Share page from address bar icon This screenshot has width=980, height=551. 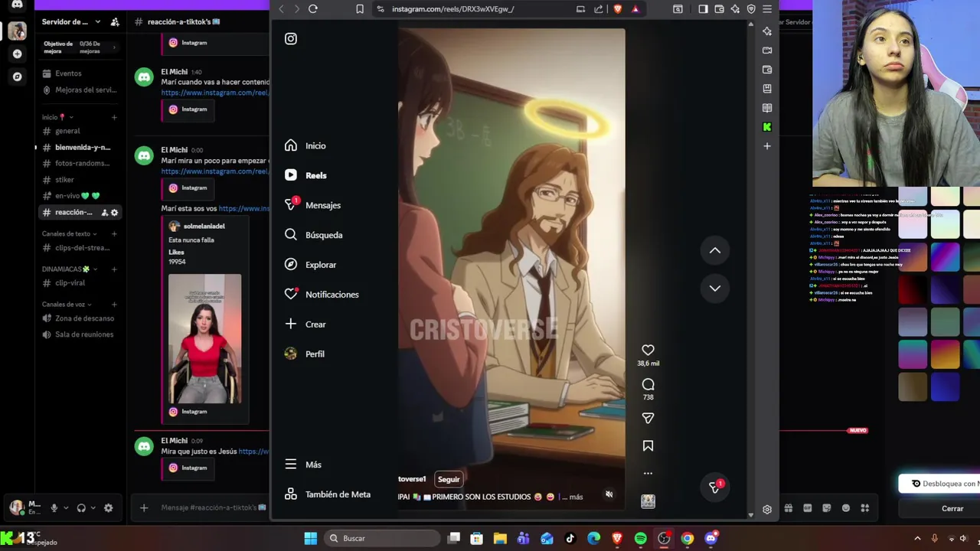point(599,9)
